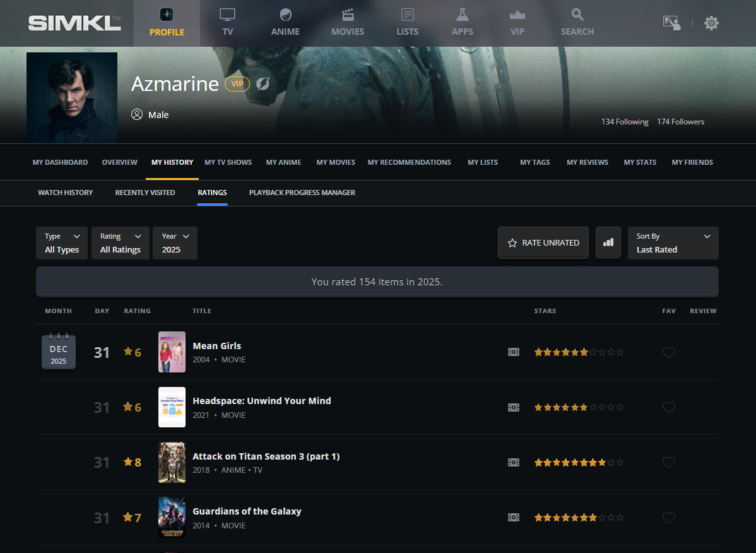Toggle favorite heart for Guardians of the Galaxy
This screenshot has height=553, width=756.
[x=669, y=518]
